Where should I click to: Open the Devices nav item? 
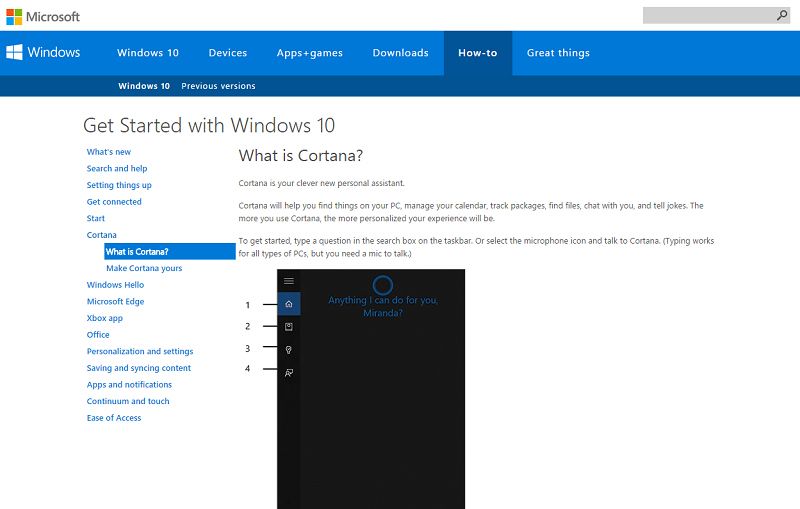point(228,53)
